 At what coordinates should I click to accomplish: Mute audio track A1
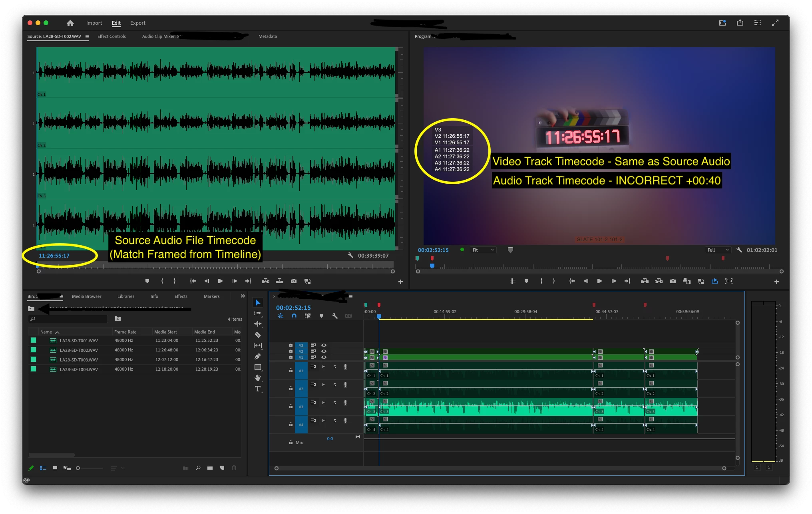pyautogui.click(x=324, y=367)
